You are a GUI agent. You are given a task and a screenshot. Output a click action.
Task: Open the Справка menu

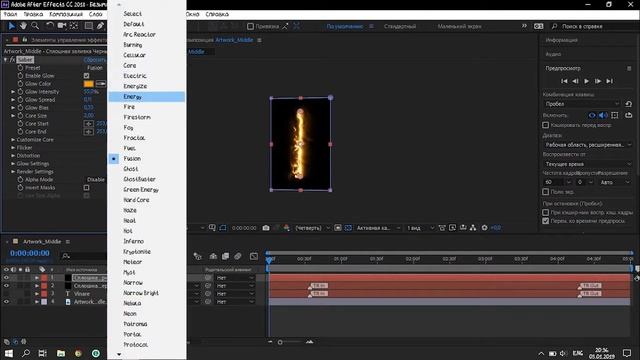pyautogui.click(x=217, y=14)
